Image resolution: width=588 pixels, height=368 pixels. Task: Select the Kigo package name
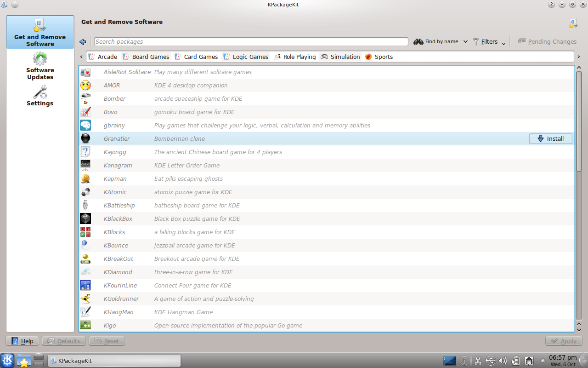point(109,326)
